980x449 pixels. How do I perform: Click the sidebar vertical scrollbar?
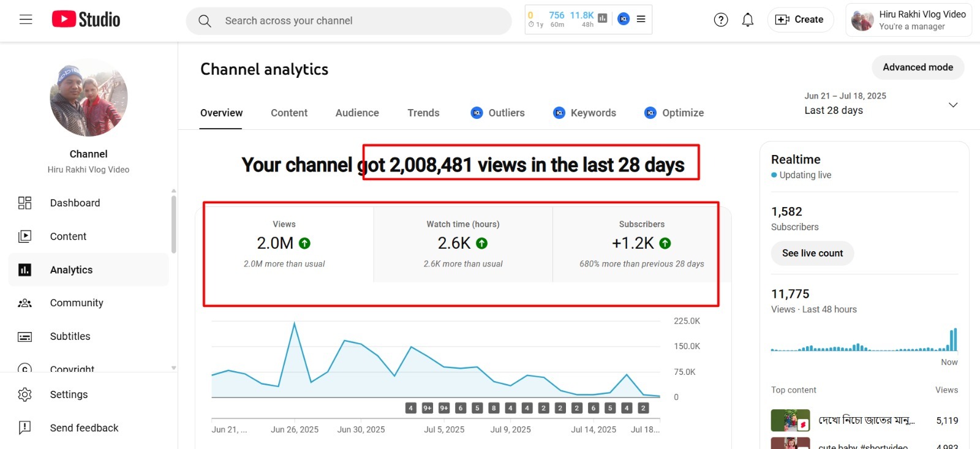173,224
